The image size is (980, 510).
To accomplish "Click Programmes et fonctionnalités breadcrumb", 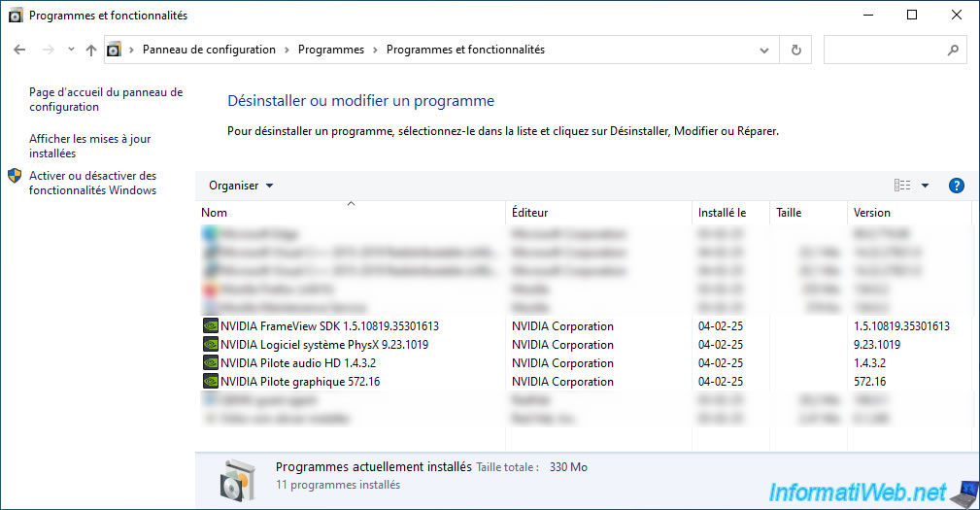I will pos(465,50).
